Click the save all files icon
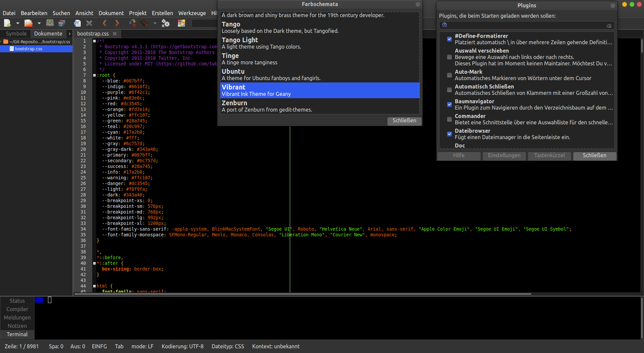Image resolution: width=644 pixels, height=353 pixels. point(62,23)
